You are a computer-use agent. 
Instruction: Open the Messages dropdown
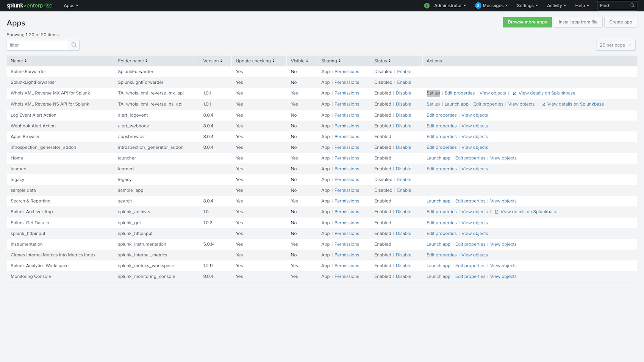pos(495,6)
